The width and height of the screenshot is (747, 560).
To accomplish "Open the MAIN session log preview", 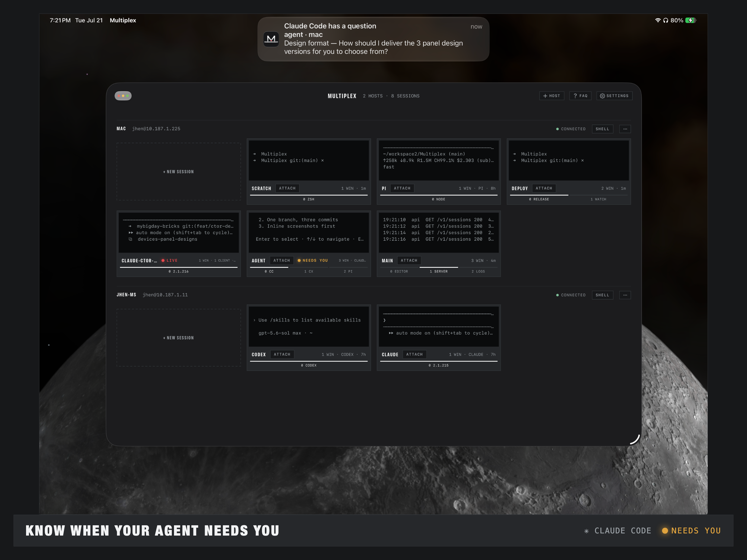I will coord(439,233).
